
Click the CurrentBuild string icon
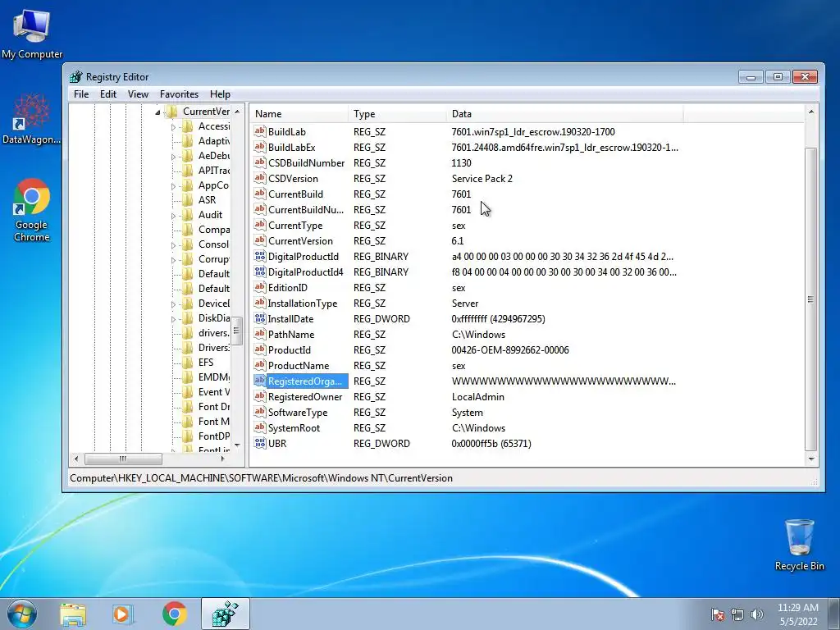pos(260,194)
